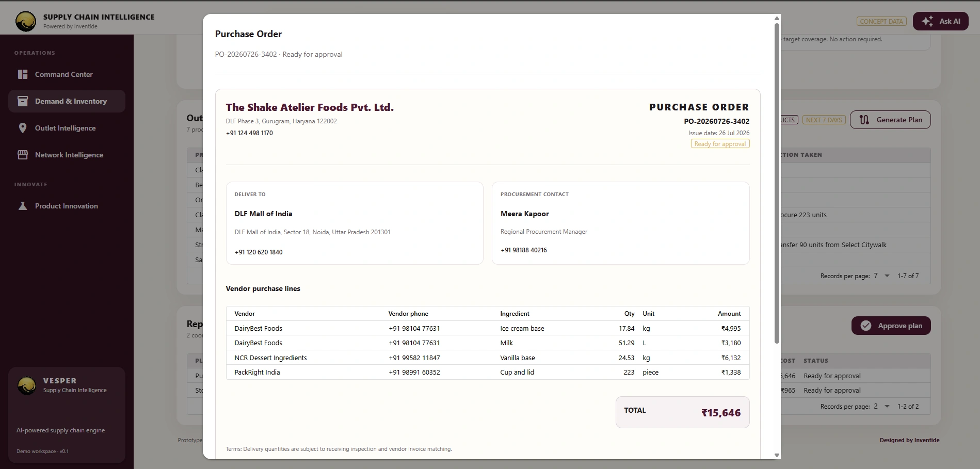Viewport: 980px width, 469px height.
Task: Click the ₹6,132 amount cell
Action: click(x=731, y=358)
